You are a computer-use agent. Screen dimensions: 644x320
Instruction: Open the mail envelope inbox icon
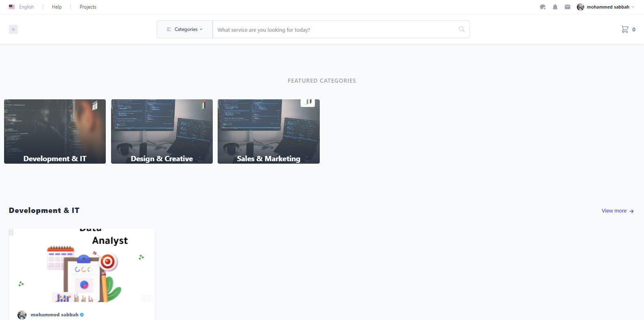(x=568, y=7)
